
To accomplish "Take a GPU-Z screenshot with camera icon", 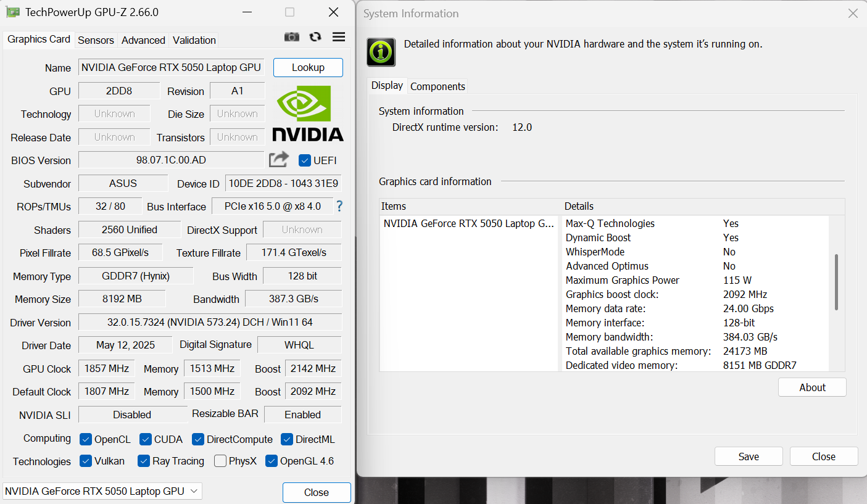I will click(291, 36).
